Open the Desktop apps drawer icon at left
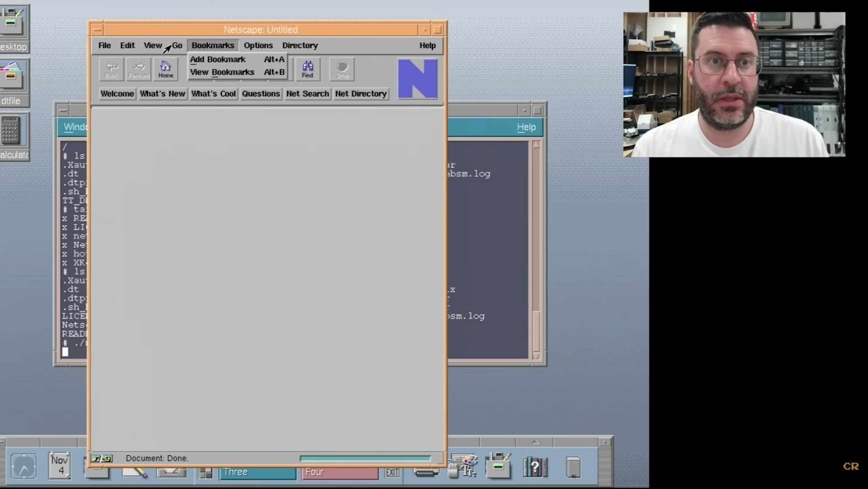 [x=13, y=22]
